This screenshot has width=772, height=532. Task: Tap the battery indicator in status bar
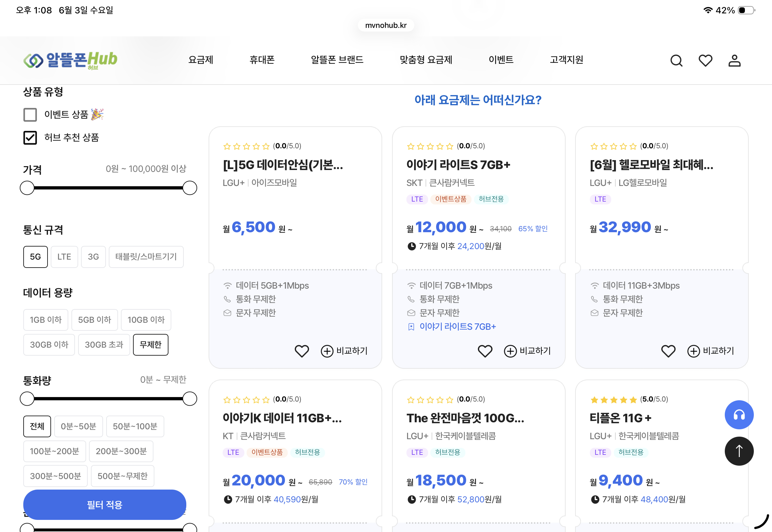(x=747, y=10)
